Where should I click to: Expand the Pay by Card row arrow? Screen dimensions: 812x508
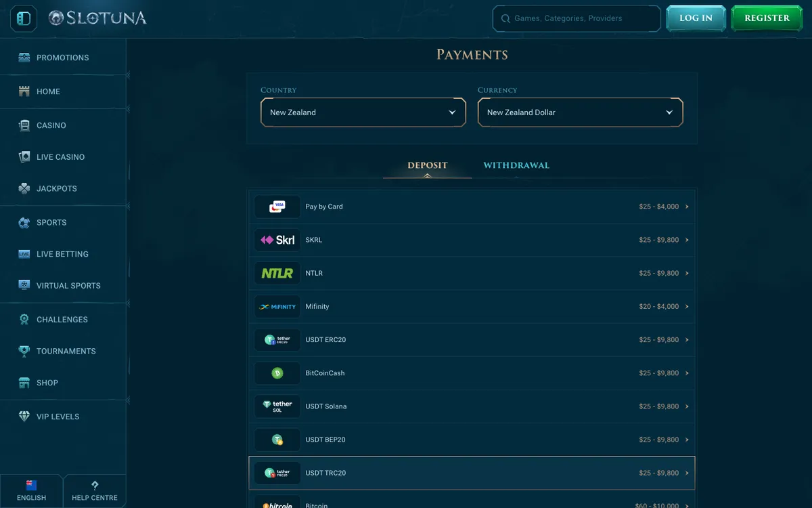coord(687,207)
